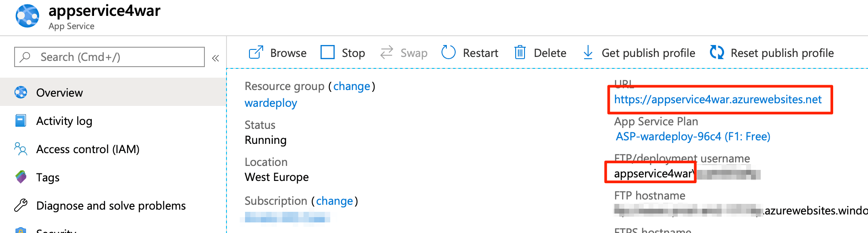
Task: Click the Swap arrows icon
Action: (387, 52)
